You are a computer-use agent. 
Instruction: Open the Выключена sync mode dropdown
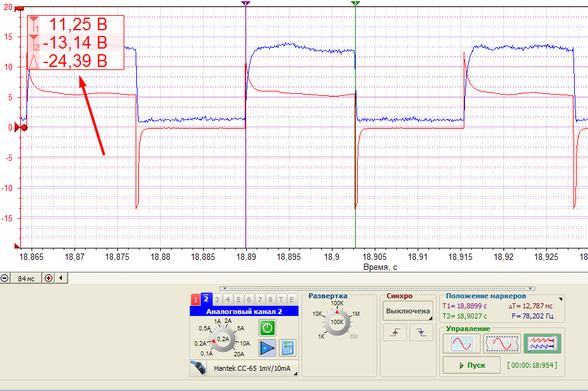pos(408,311)
